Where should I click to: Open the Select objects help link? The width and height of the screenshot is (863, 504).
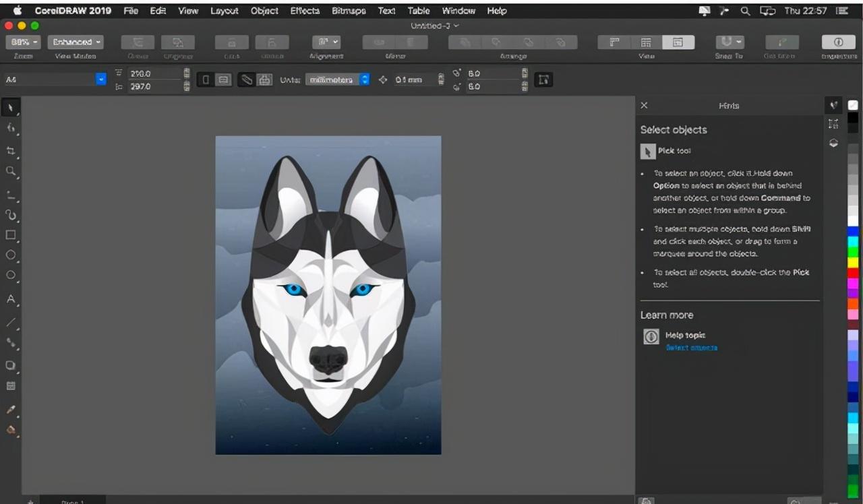(x=692, y=348)
